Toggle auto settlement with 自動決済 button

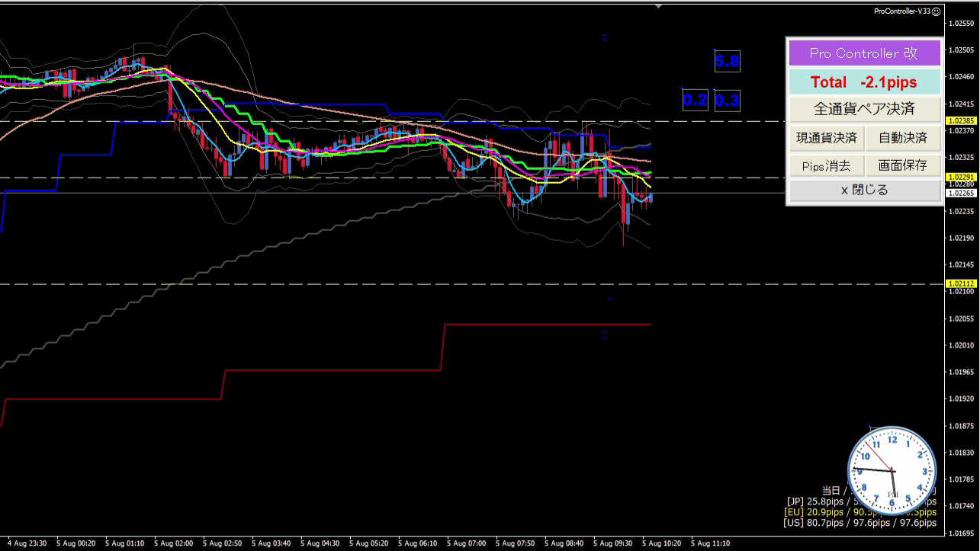[x=903, y=138]
